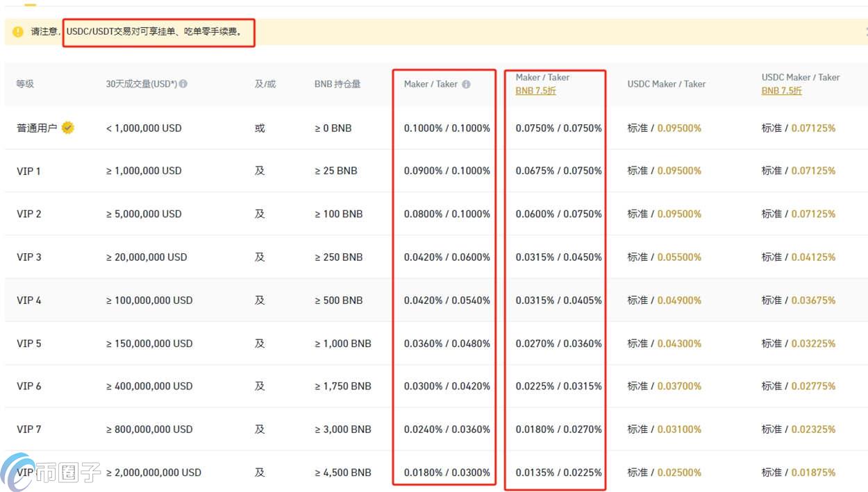Image resolution: width=868 pixels, height=492 pixels.
Task: Select the VIP 1 row label
Action: pos(28,171)
